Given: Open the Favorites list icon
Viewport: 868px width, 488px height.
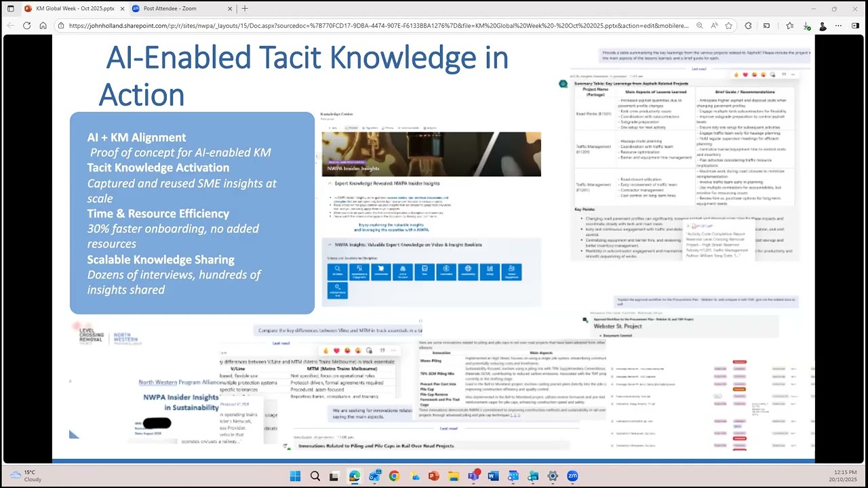Looking at the screenshot, I should pyautogui.click(x=790, y=26).
